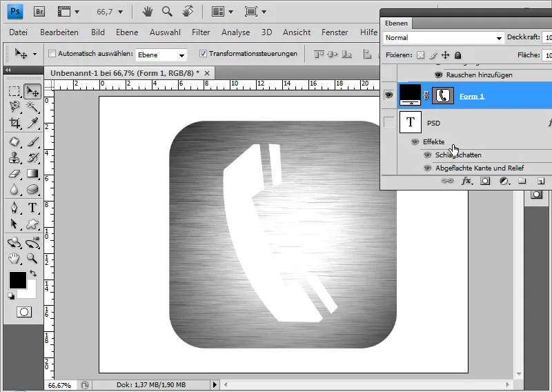Lock layer position in Fixieren
The height and width of the screenshot is (392, 552).
445,55
